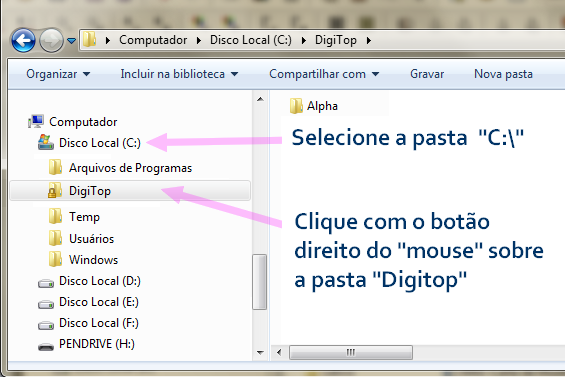Open the arrow after Disco Local (C:) in address bar
565x377 pixels.
(303, 41)
